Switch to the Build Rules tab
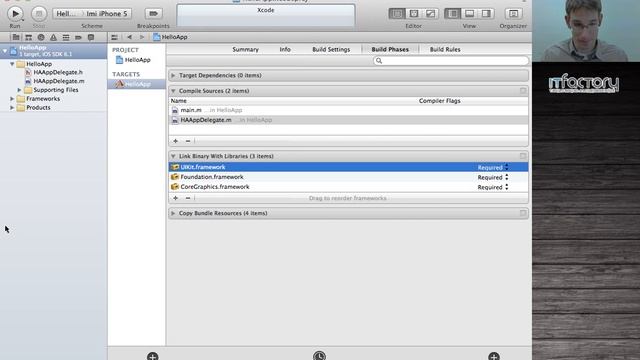Screen dimensions: 640x360 (445, 49)
